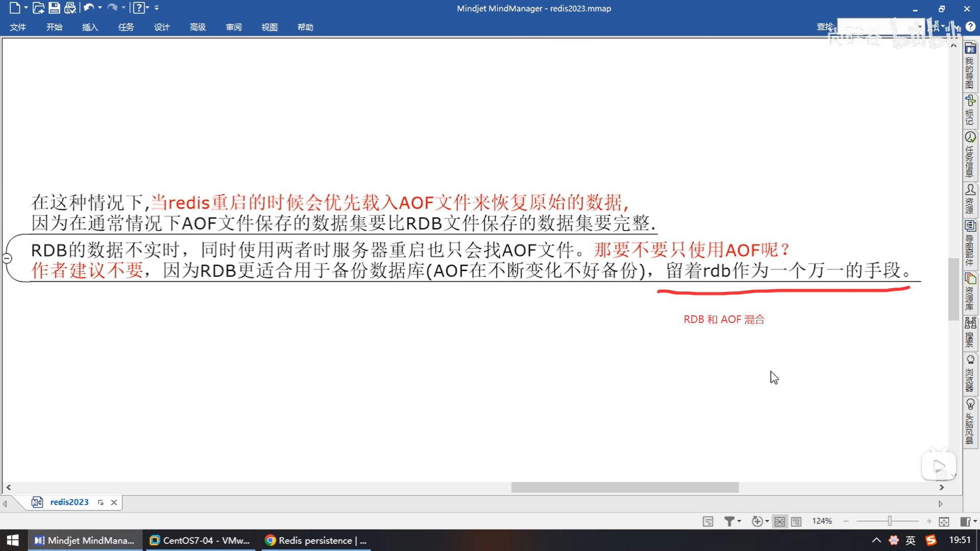
Task: Select the redis2023 document tab
Action: (69, 502)
